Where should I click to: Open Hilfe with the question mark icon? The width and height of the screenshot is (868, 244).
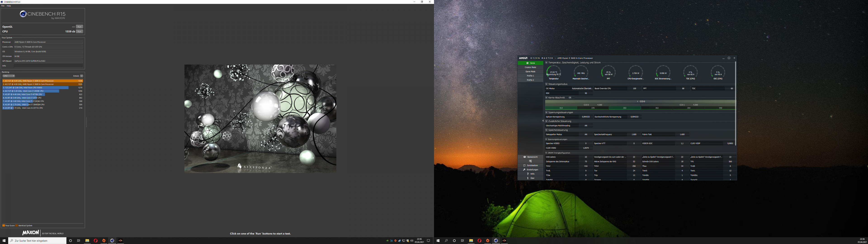528,174
